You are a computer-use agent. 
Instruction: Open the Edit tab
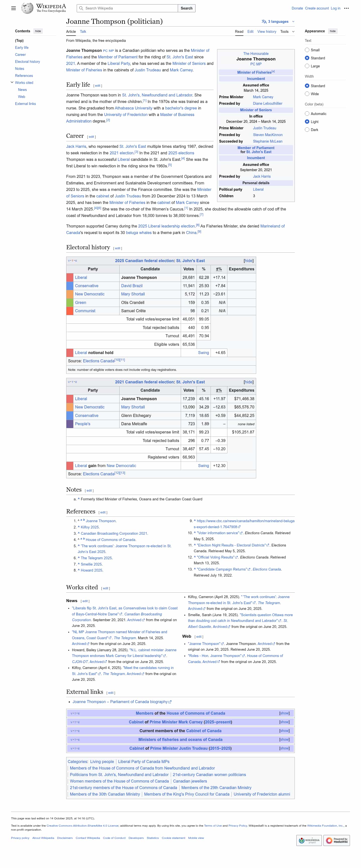click(250, 32)
